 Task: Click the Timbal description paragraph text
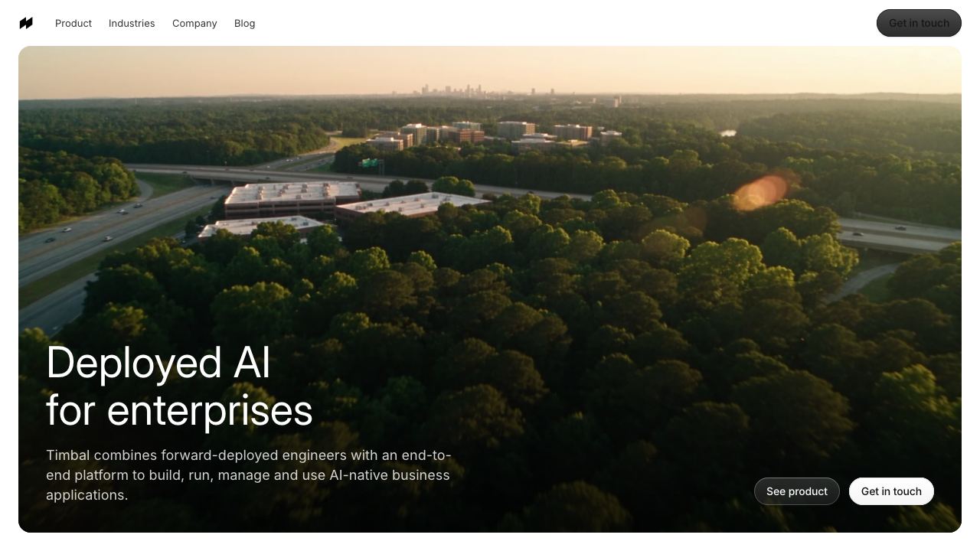249,475
